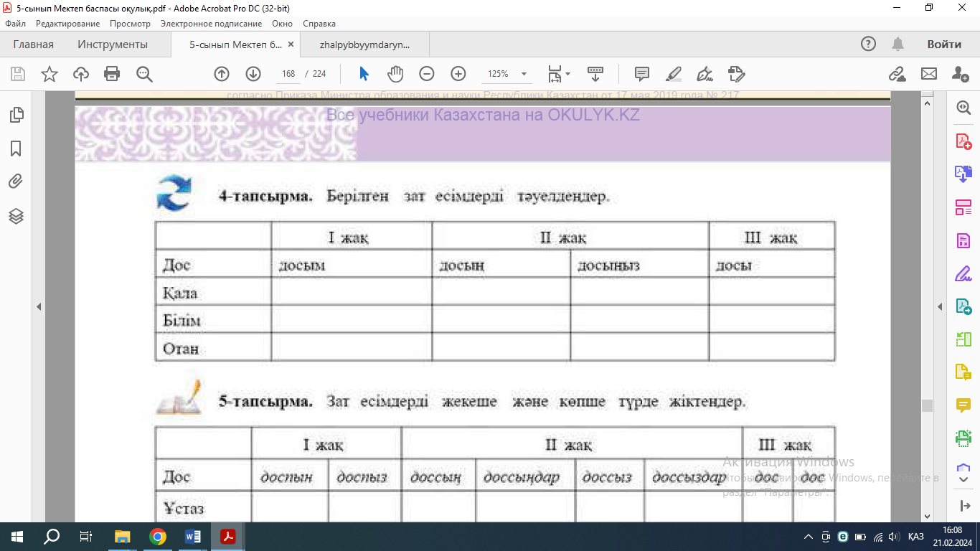
Task: Open the find text magnifier tool
Action: tap(144, 74)
